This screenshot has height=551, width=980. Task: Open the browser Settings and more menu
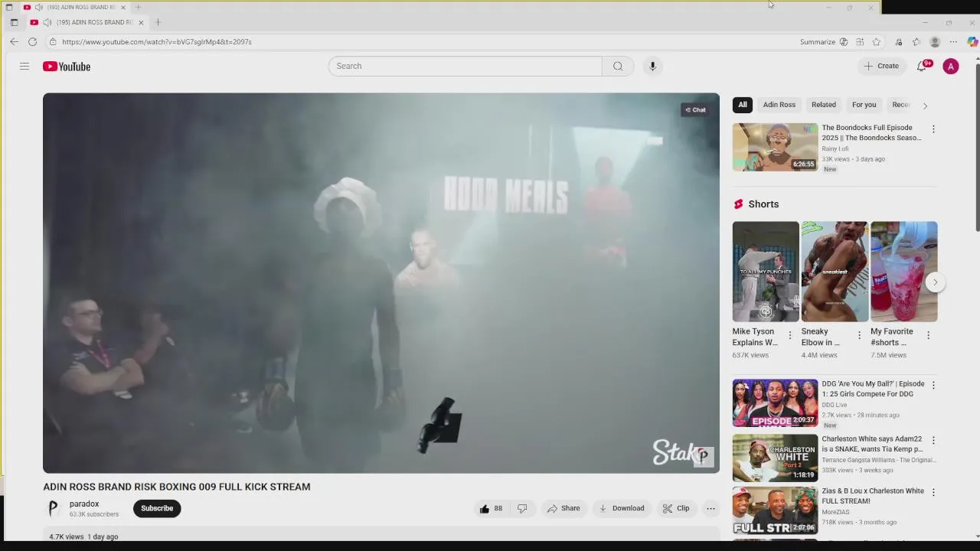pyautogui.click(x=953, y=42)
